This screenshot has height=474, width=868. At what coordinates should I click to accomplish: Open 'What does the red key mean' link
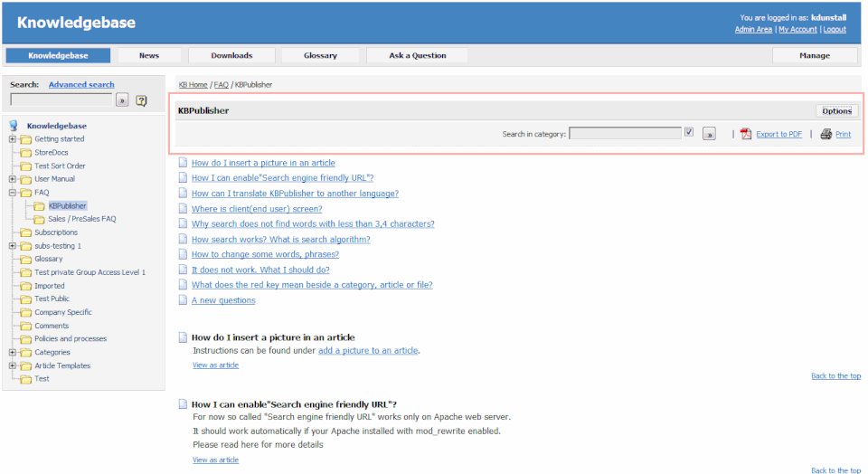(x=312, y=285)
